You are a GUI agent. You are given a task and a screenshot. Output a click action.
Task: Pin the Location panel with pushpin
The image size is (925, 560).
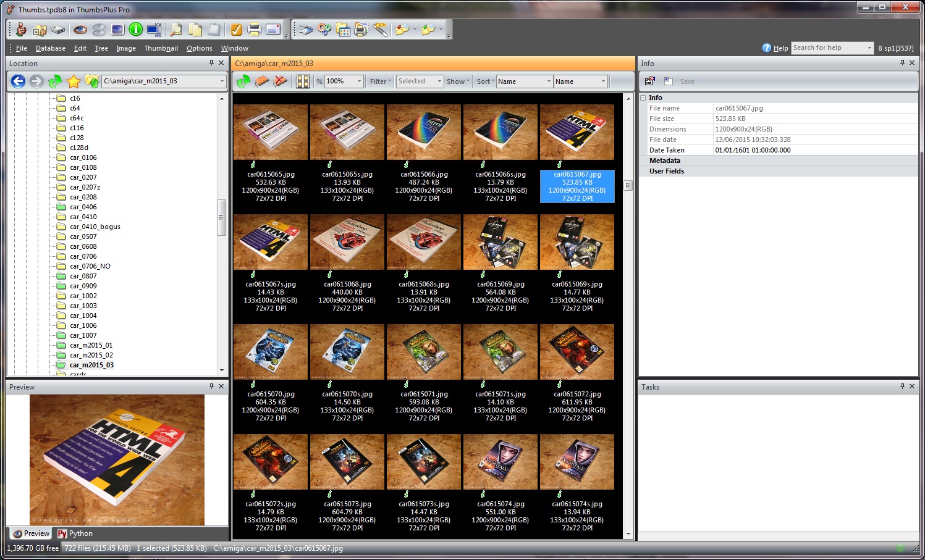[211, 63]
